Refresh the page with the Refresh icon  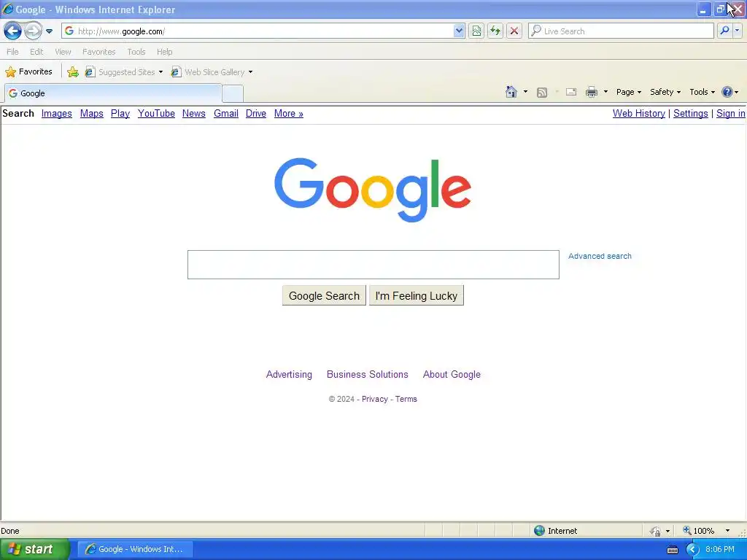coord(495,31)
